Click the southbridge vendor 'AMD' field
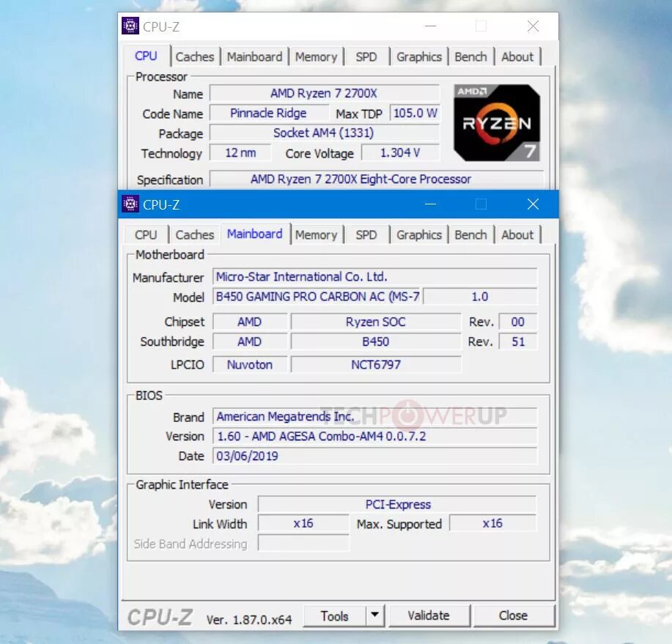This screenshot has height=644, width=672. [250, 341]
